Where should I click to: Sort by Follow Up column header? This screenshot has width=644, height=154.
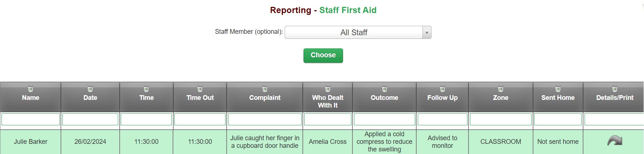coord(442,98)
